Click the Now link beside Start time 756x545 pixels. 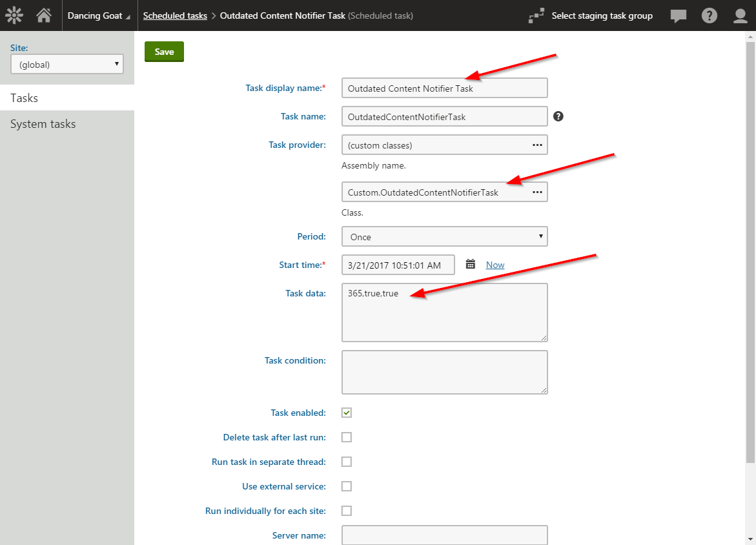(x=495, y=265)
